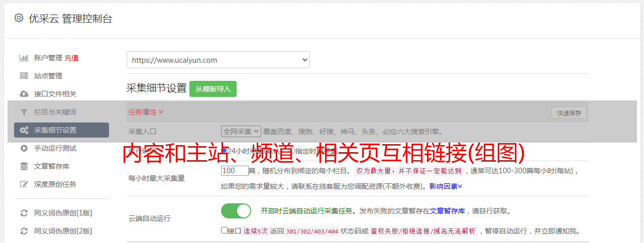
Task: Click the 连续5次 highlighted text
Action: click(255, 231)
